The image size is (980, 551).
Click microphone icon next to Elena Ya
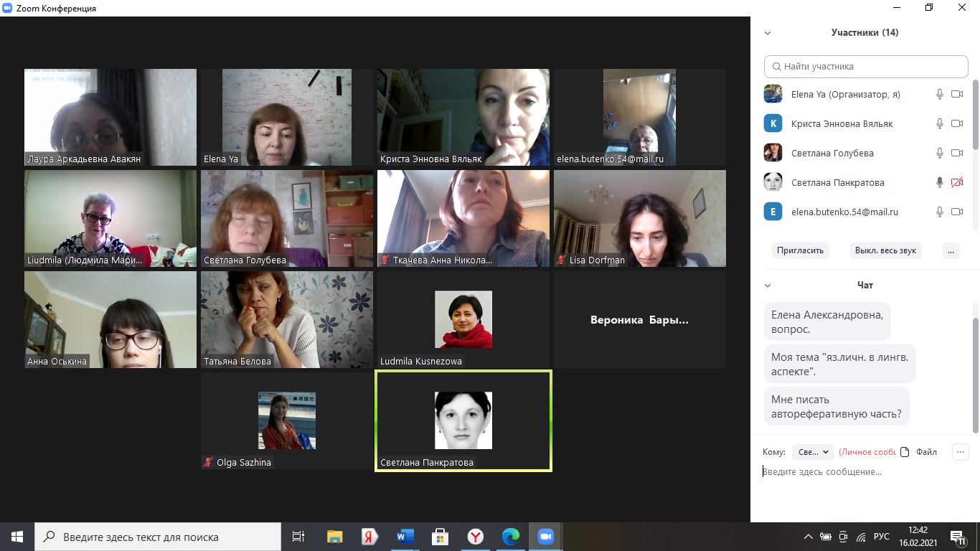point(939,94)
